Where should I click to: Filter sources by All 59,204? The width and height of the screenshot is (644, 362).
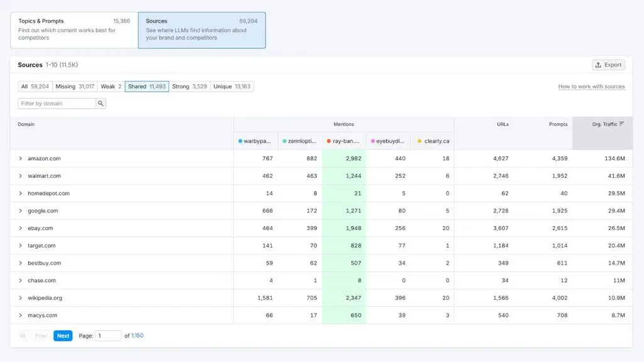pos(35,87)
